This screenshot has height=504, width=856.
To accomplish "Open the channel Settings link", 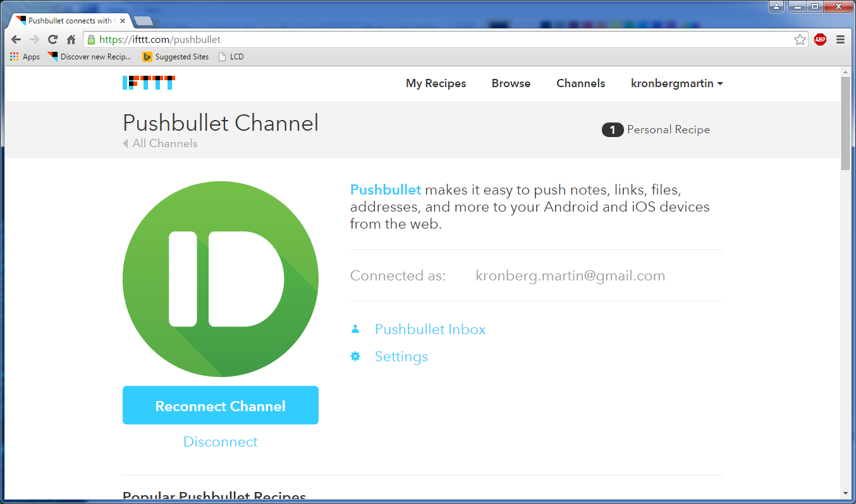I will click(x=401, y=356).
